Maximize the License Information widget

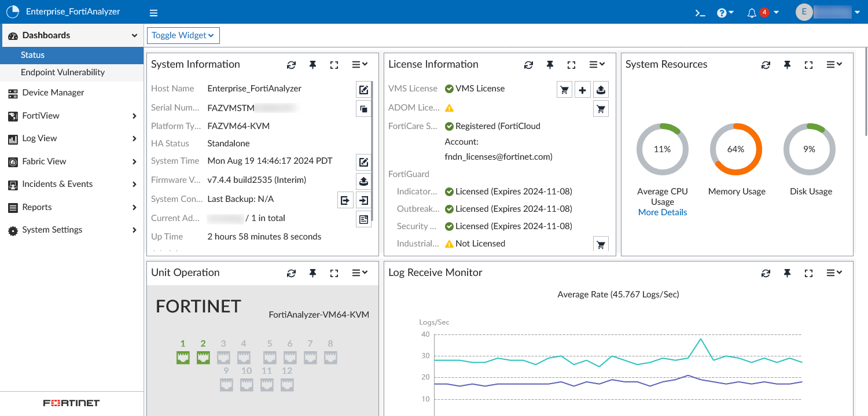[x=571, y=65]
